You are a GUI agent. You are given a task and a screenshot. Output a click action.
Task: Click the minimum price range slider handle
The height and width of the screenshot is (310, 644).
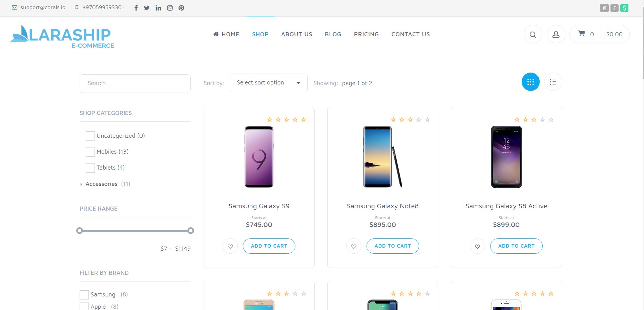pos(80,231)
